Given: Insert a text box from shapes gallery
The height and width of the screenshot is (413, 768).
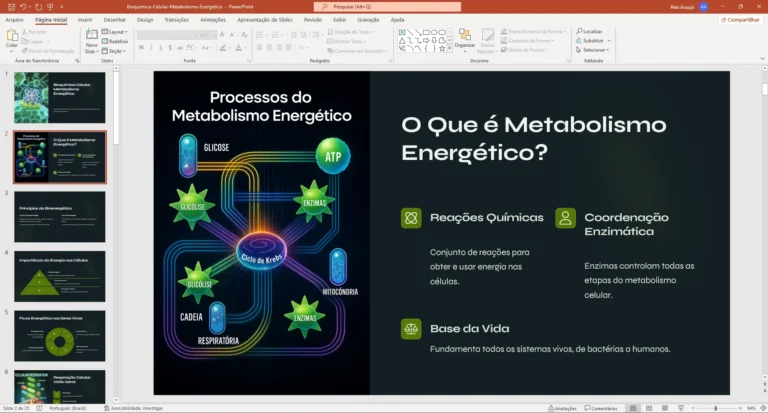Looking at the screenshot, I should pyautogui.click(x=402, y=32).
